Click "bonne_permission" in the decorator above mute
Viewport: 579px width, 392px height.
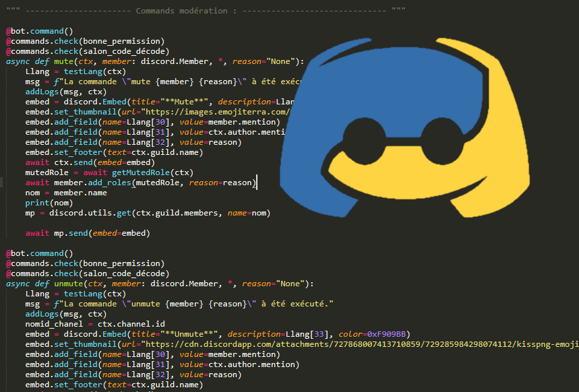121,41
